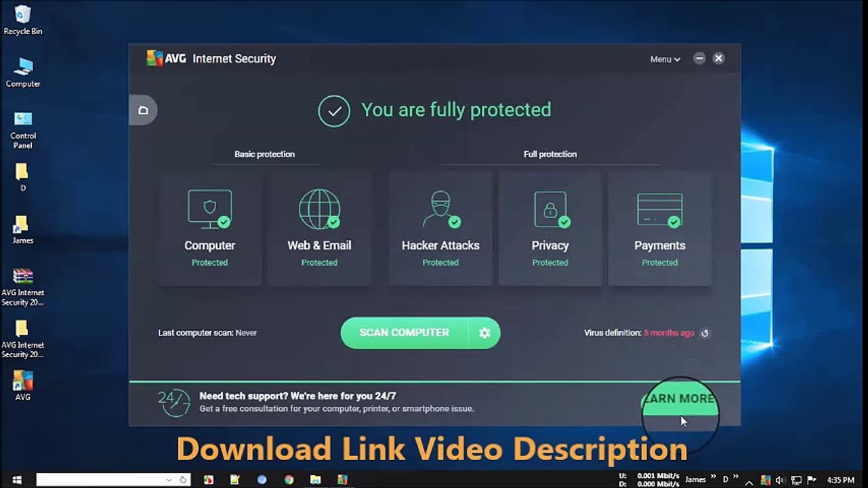
Task: Click the side panel tab on AVG's left edge
Action: tap(143, 110)
